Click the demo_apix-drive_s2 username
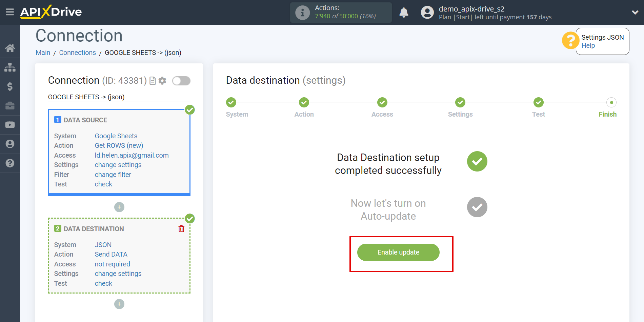 [471, 9]
